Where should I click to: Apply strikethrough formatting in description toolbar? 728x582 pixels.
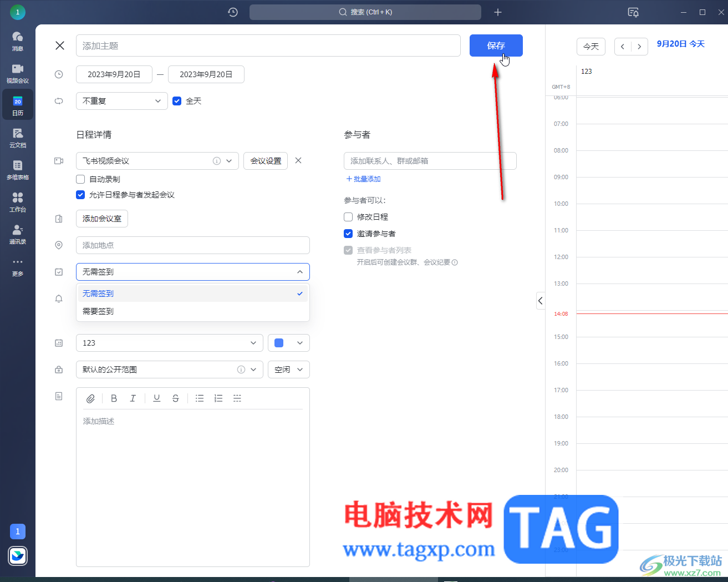click(x=176, y=398)
